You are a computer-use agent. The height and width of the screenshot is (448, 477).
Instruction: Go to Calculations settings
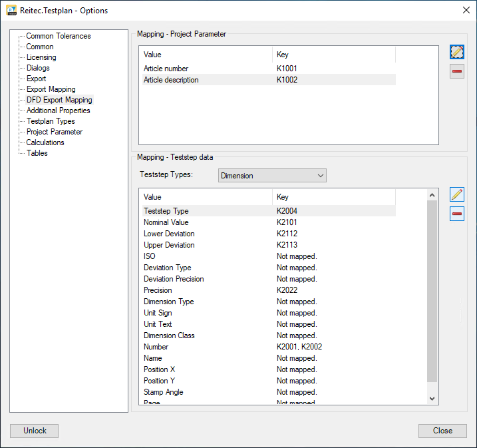coord(45,142)
